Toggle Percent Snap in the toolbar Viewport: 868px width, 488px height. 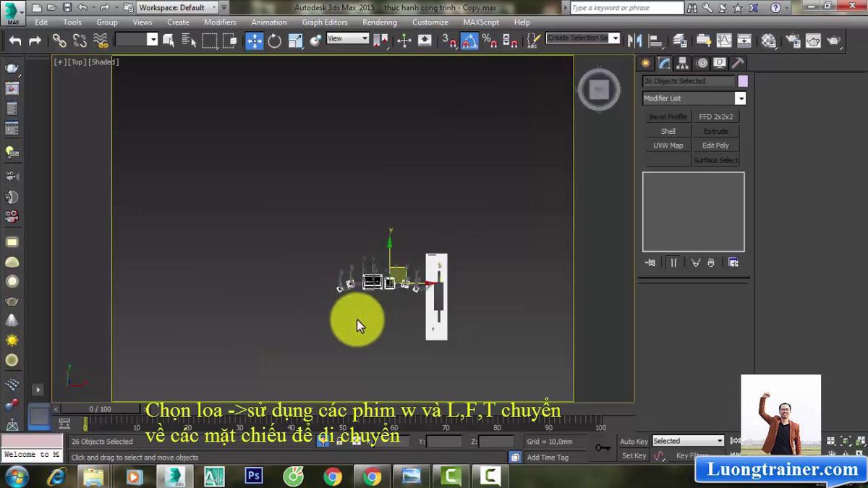pyautogui.click(x=489, y=41)
